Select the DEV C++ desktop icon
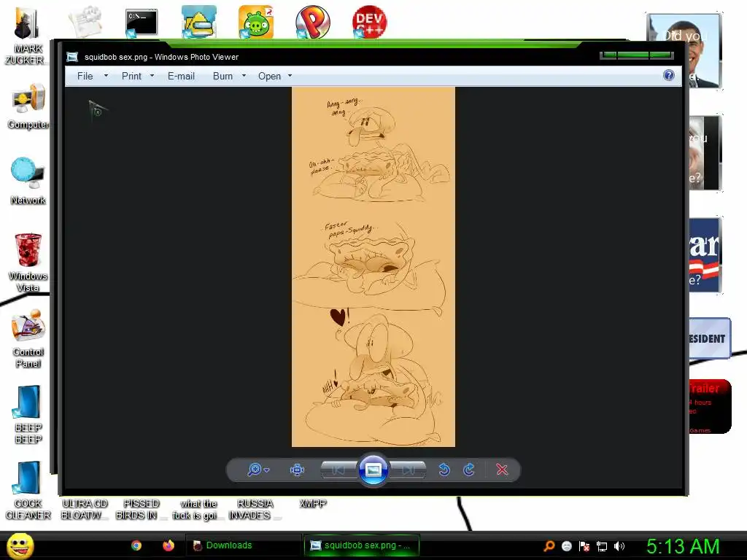747x560 pixels. [x=369, y=22]
